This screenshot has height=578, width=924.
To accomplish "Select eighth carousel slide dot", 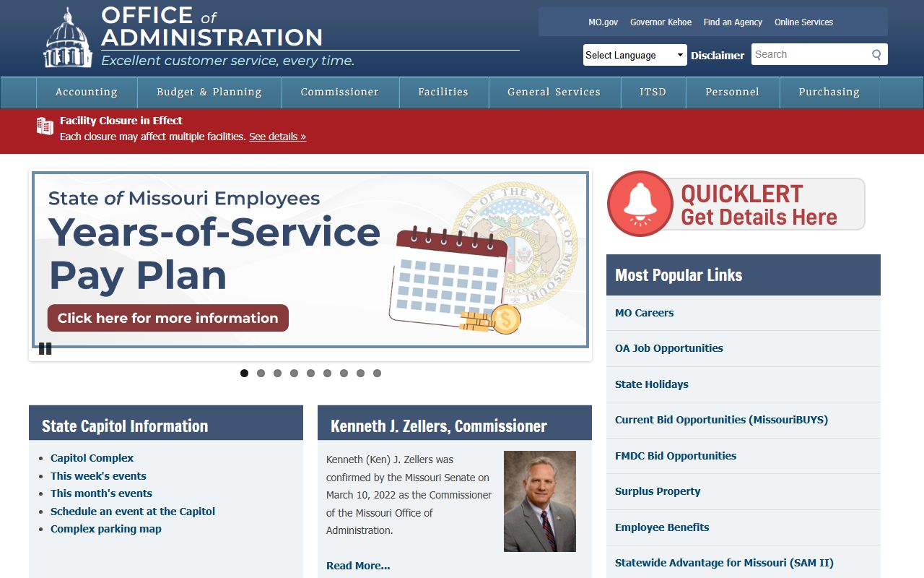I will click(x=360, y=374).
